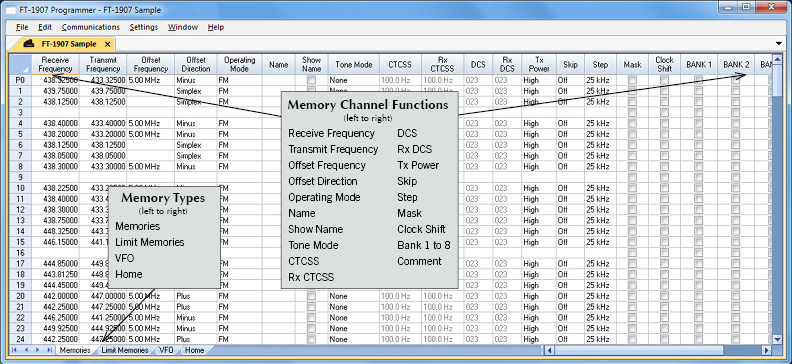792x364 pixels.
Task: Click the Transmit Frequency column header
Action: point(103,64)
